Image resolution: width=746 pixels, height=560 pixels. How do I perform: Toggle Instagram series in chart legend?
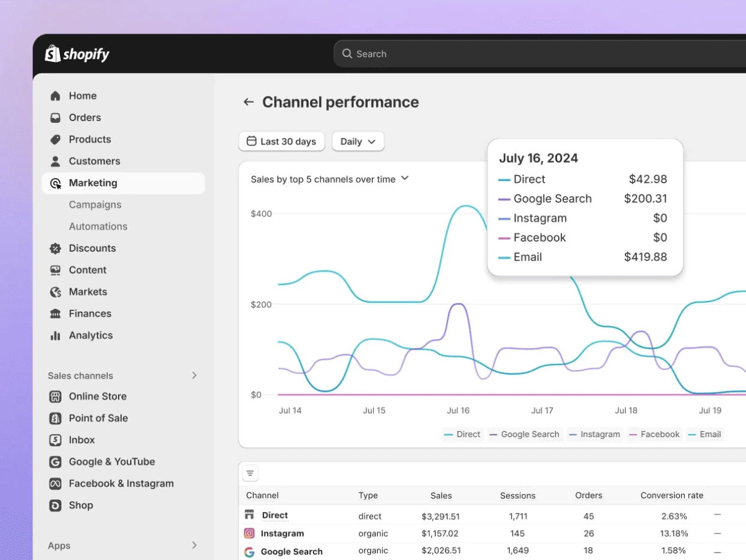595,435
